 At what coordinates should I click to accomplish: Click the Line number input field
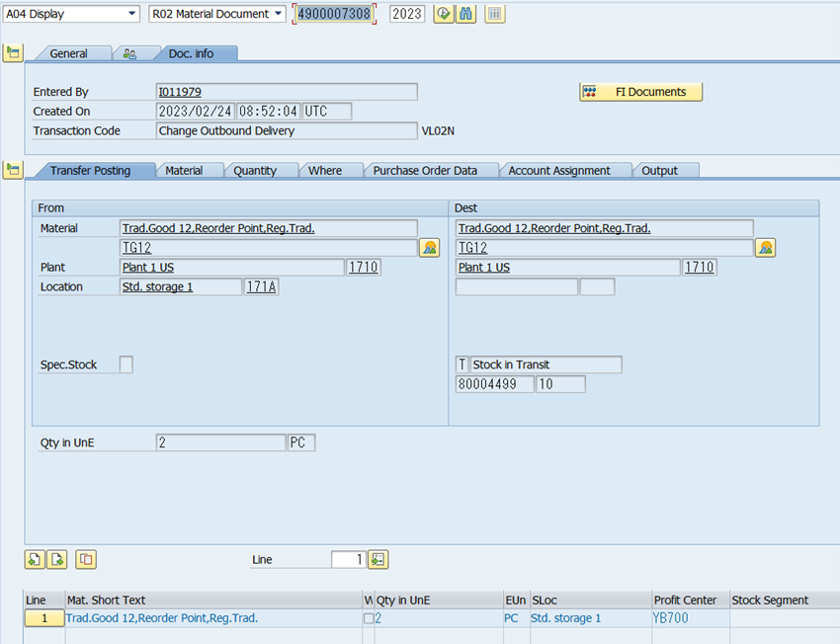(x=349, y=560)
